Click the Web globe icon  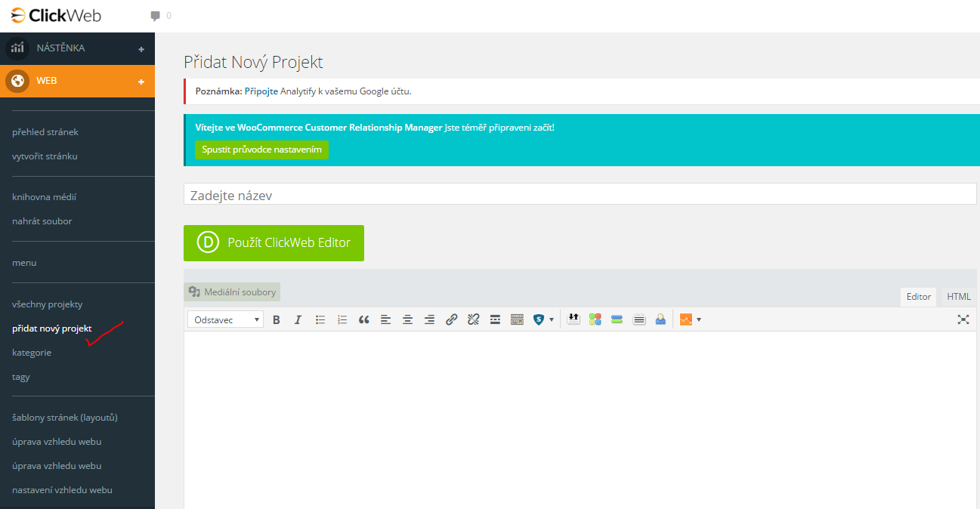(x=17, y=81)
